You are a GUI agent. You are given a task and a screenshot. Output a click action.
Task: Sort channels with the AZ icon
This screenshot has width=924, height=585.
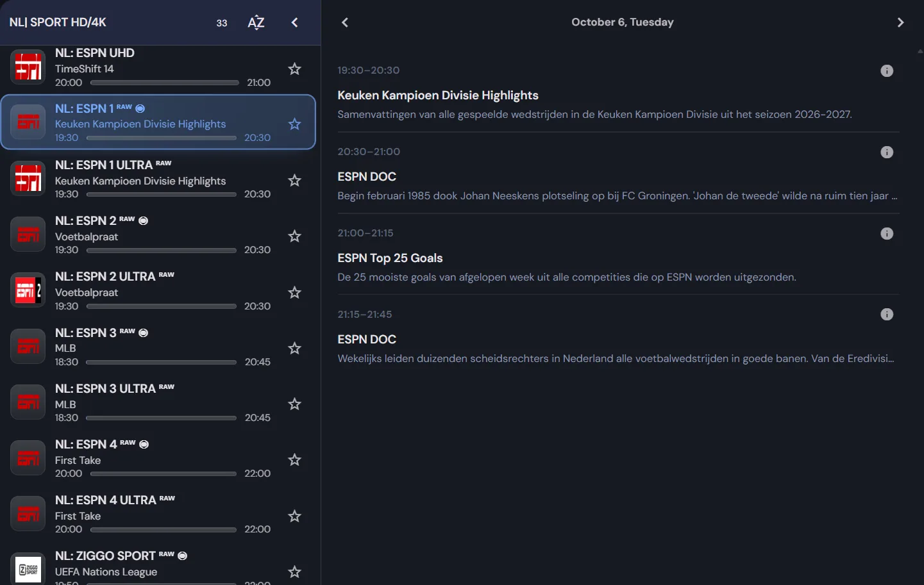click(256, 22)
